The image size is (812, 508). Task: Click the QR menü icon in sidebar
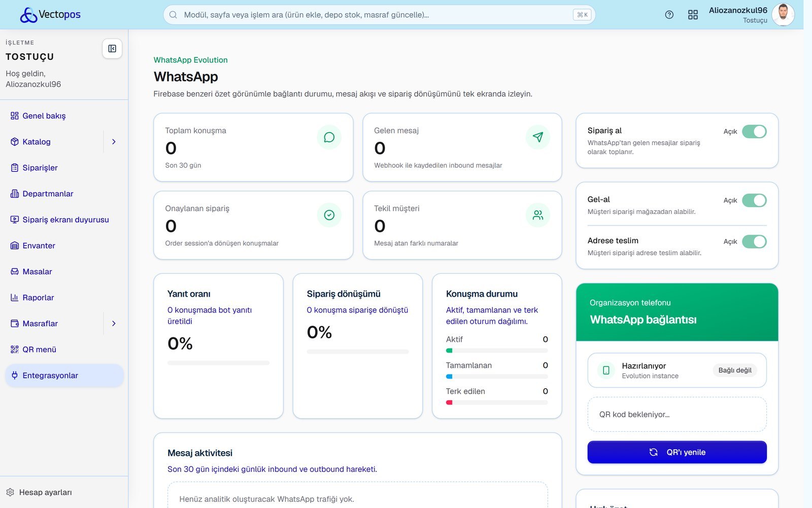pyautogui.click(x=15, y=350)
